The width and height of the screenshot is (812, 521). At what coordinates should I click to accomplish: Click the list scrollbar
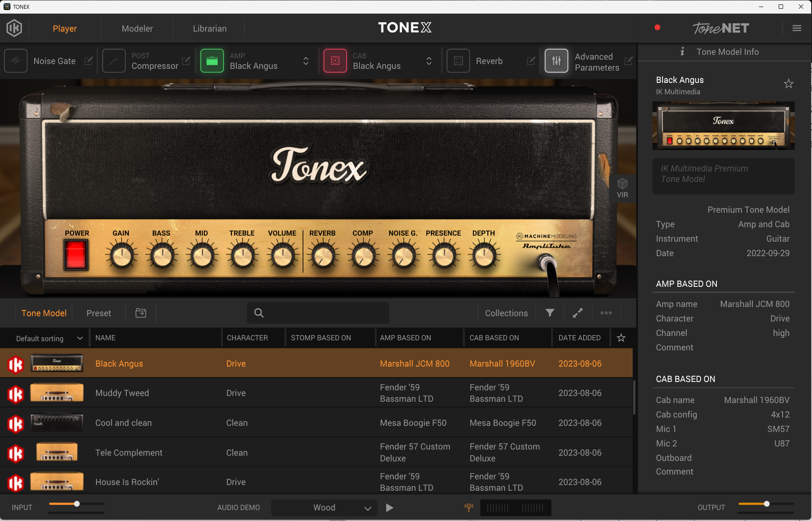click(634, 397)
